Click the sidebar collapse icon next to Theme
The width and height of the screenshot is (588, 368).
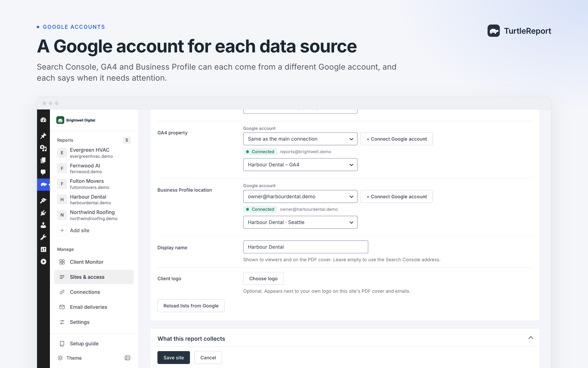[127, 358]
